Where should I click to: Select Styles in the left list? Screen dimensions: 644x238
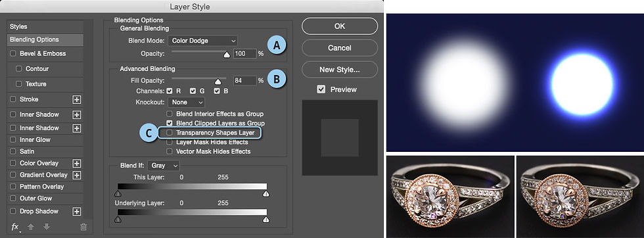pos(45,27)
